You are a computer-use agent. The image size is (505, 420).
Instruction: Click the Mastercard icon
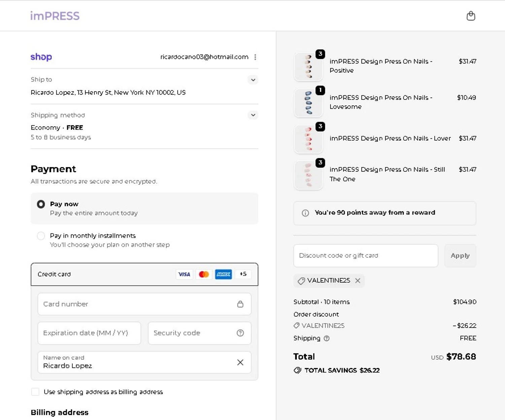pos(204,274)
